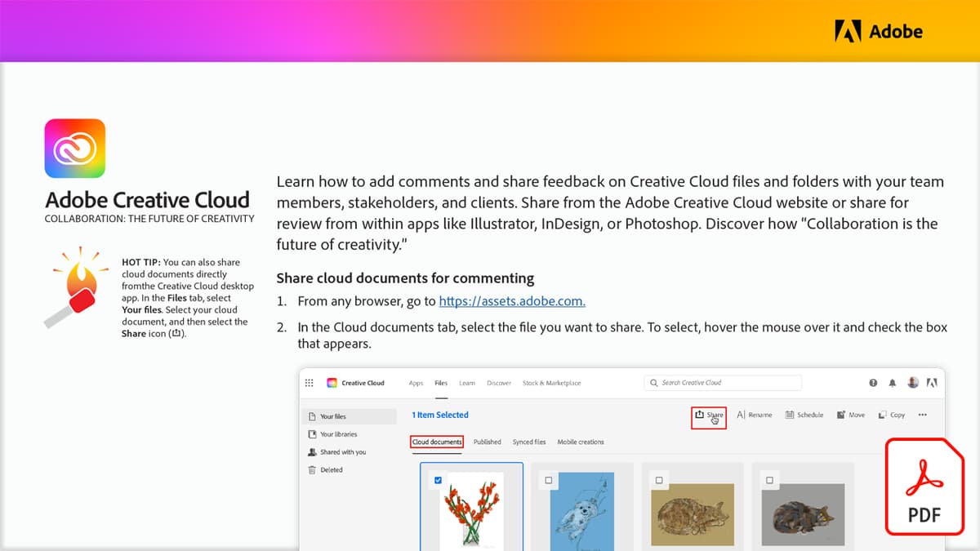
Task: Click the notifications bell
Action: tap(893, 382)
